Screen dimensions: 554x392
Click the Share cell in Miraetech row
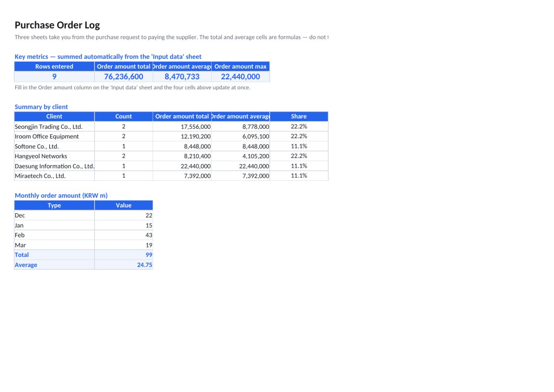point(299,176)
